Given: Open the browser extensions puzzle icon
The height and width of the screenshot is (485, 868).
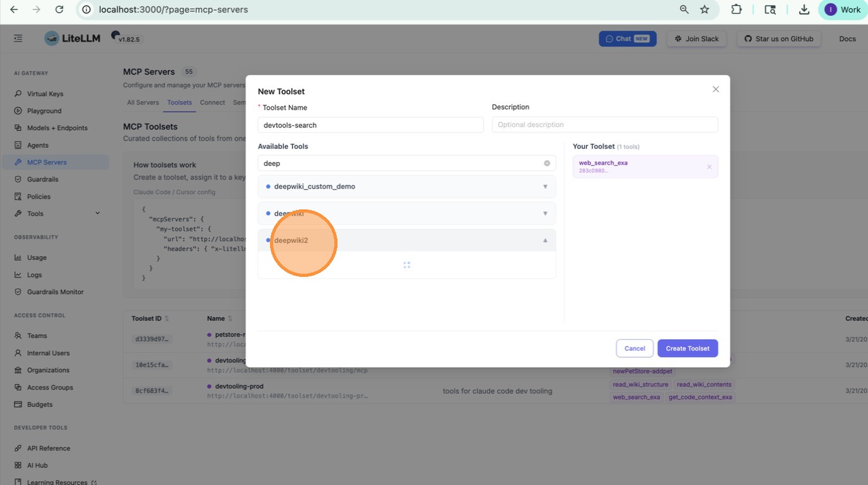Looking at the screenshot, I should click(736, 9).
